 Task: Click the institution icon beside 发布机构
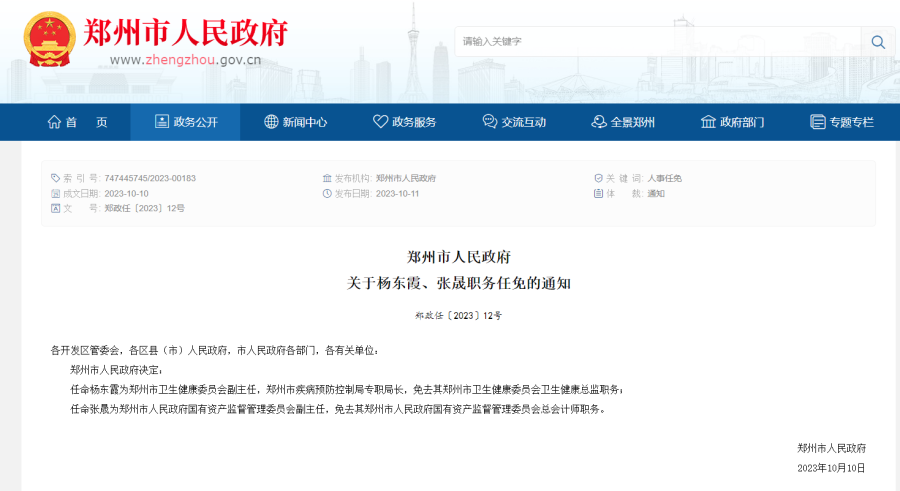click(x=326, y=178)
